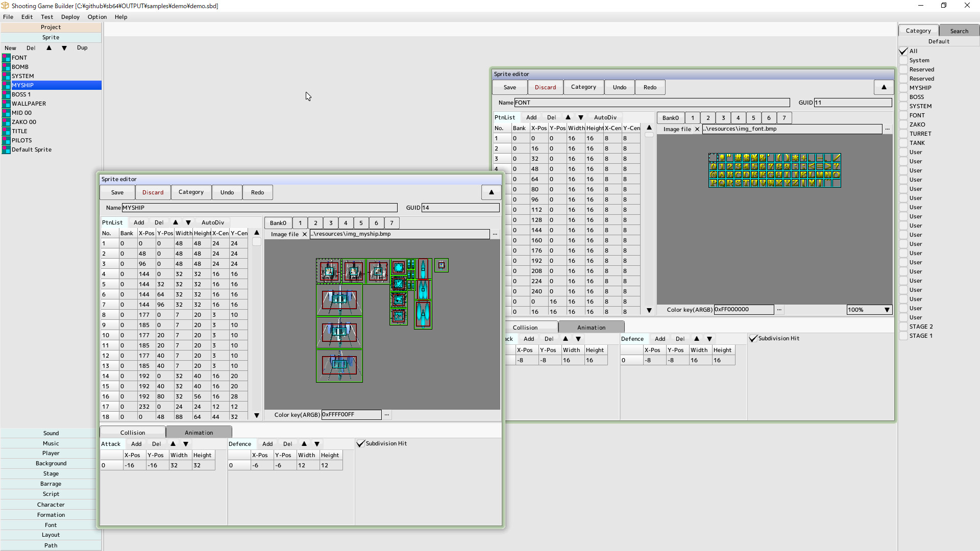980x551 pixels.
Task: Run AutoDiv on the pattern list
Action: coord(213,222)
